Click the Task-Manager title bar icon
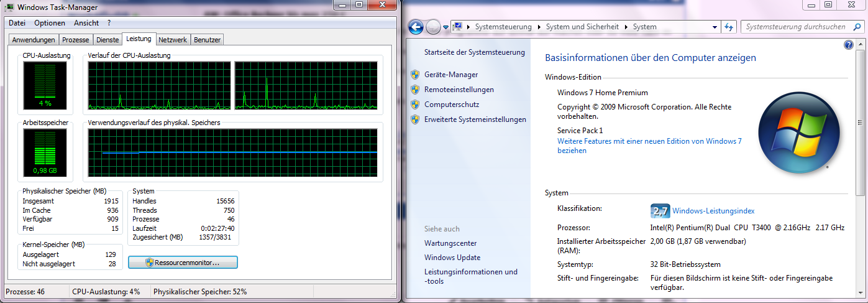 click(10, 7)
